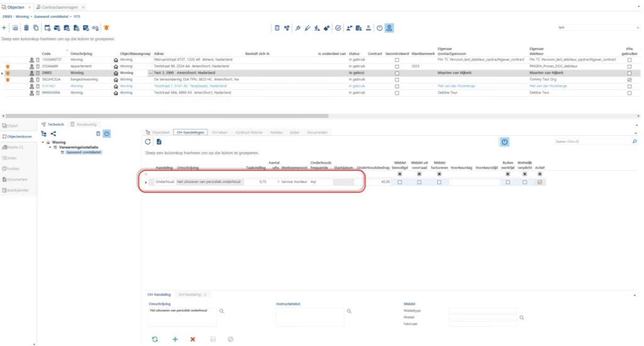Open the Contractaanvragen tab
Screen dimensions: 644x346
tap(60, 7)
